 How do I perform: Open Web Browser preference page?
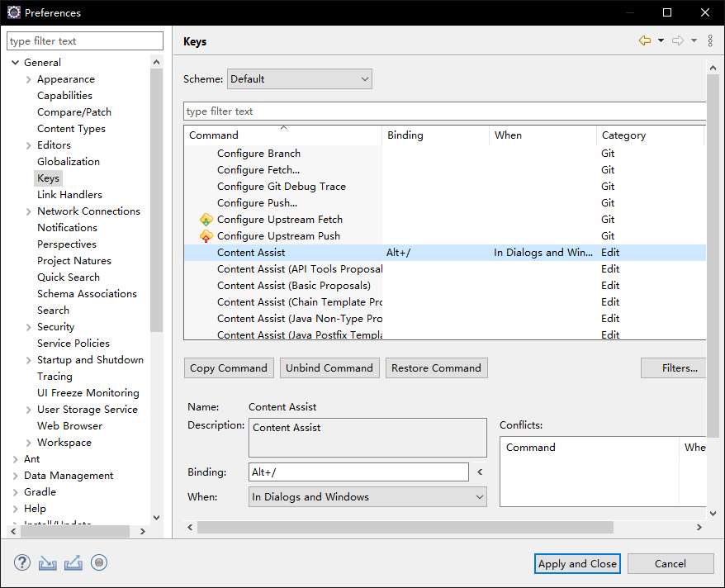[x=70, y=426]
